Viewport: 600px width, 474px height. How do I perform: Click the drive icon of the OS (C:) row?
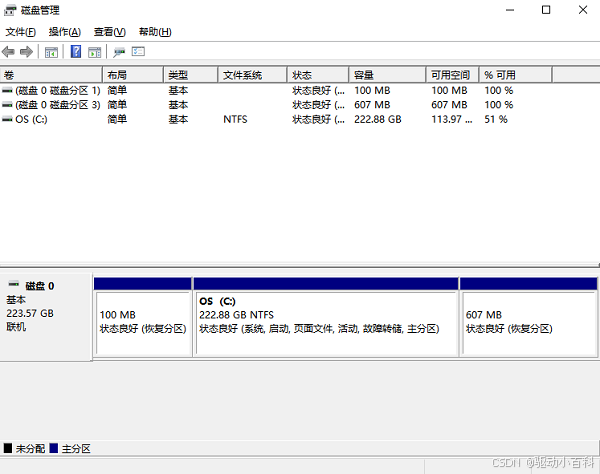pos(7,119)
